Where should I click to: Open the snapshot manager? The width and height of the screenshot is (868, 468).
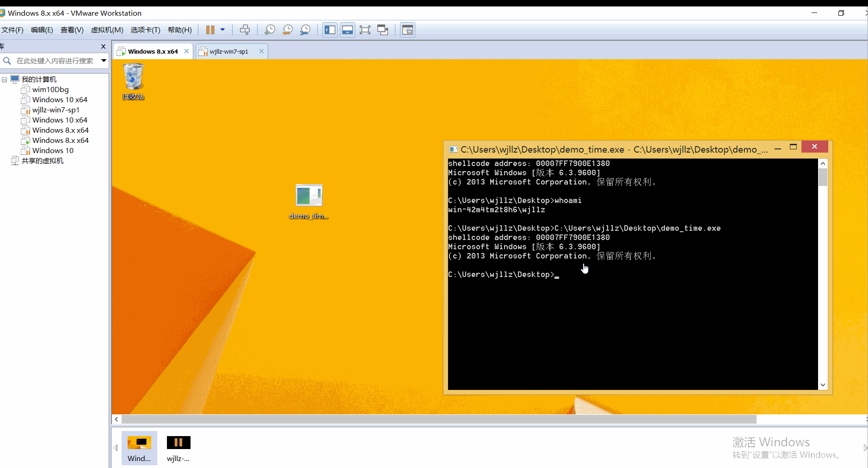(x=305, y=30)
